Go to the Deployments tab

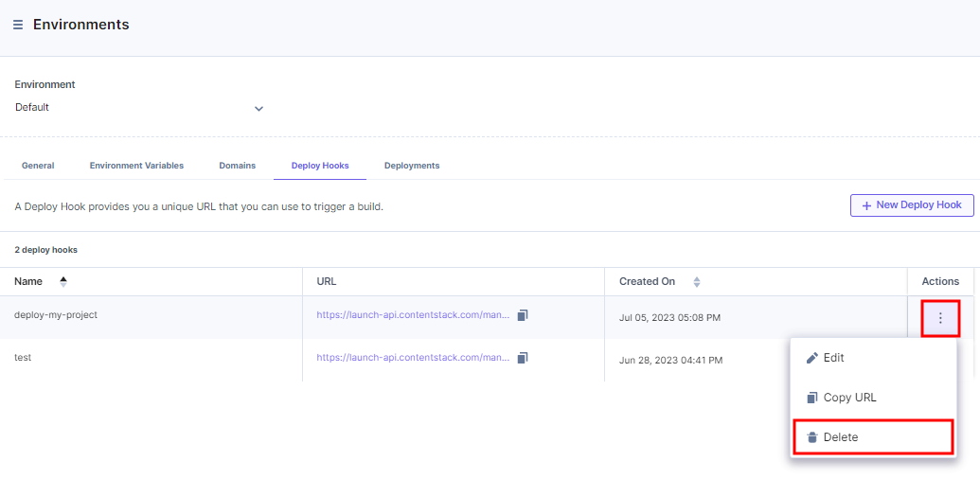tap(412, 166)
